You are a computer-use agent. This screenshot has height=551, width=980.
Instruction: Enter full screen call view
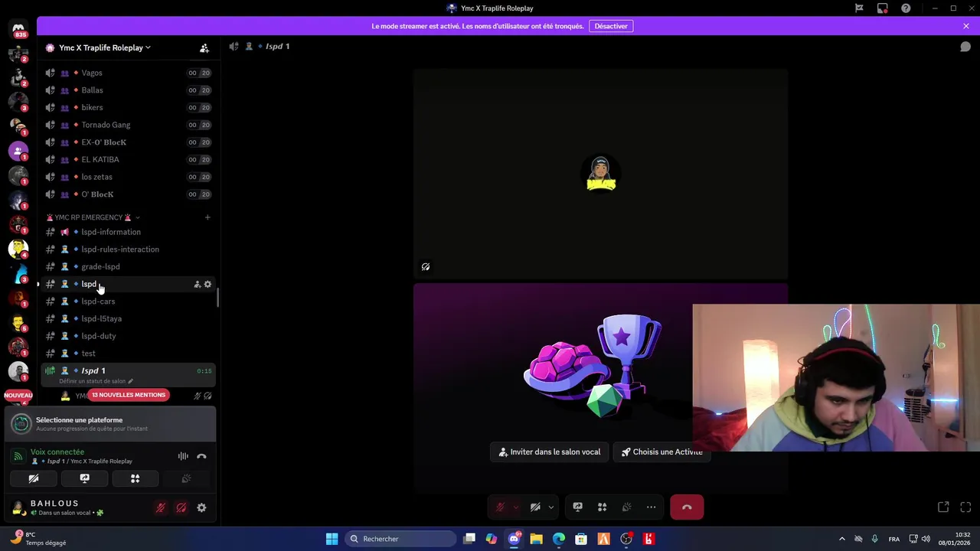coord(965,507)
